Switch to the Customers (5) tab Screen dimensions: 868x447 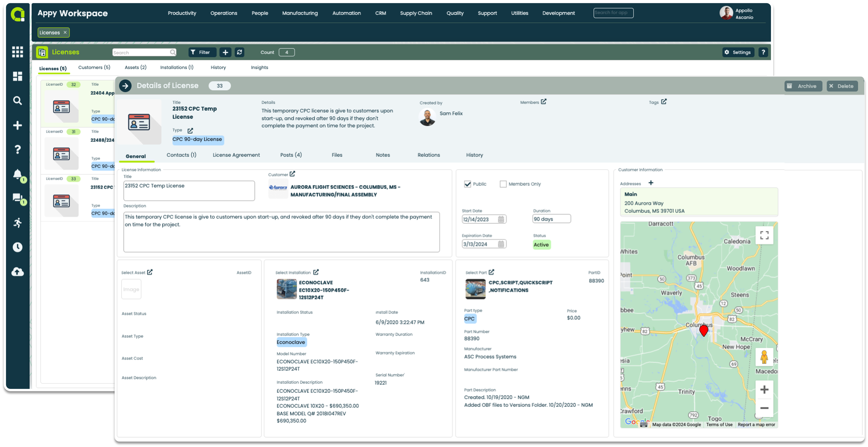point(94,67)
